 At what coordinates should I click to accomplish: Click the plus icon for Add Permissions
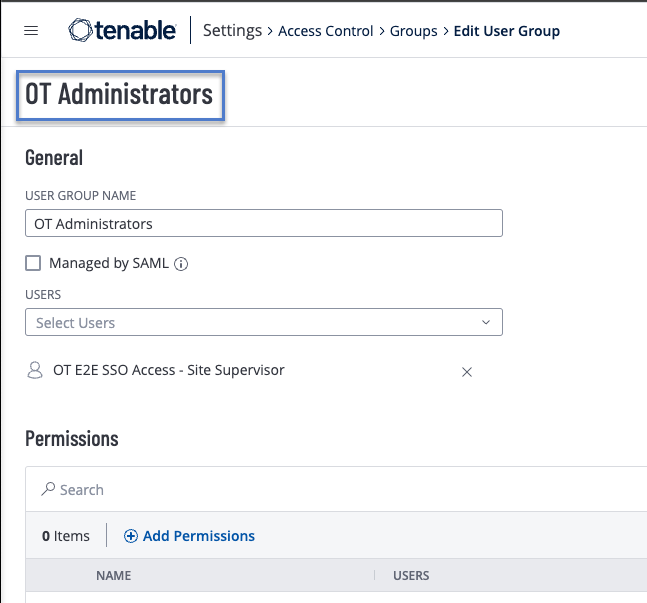click(130, 536)
